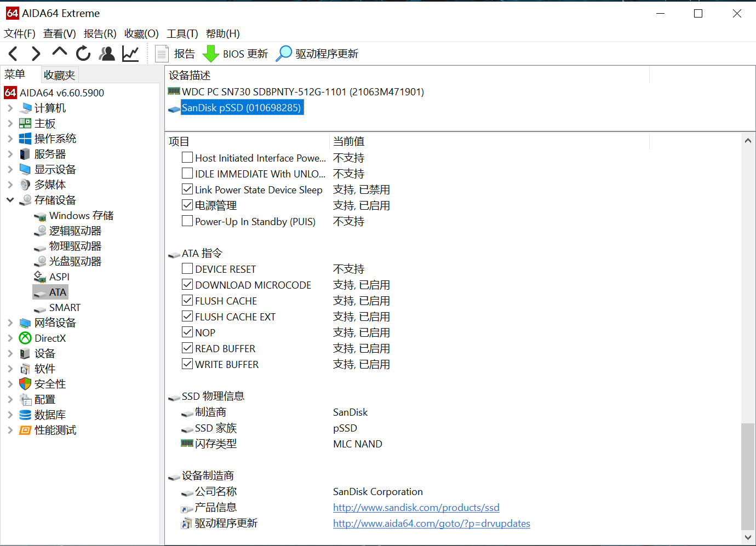This screenshot has height=546, width=756.
Task: Select the ASPI tree item
Action: click(x=59, y=277)
